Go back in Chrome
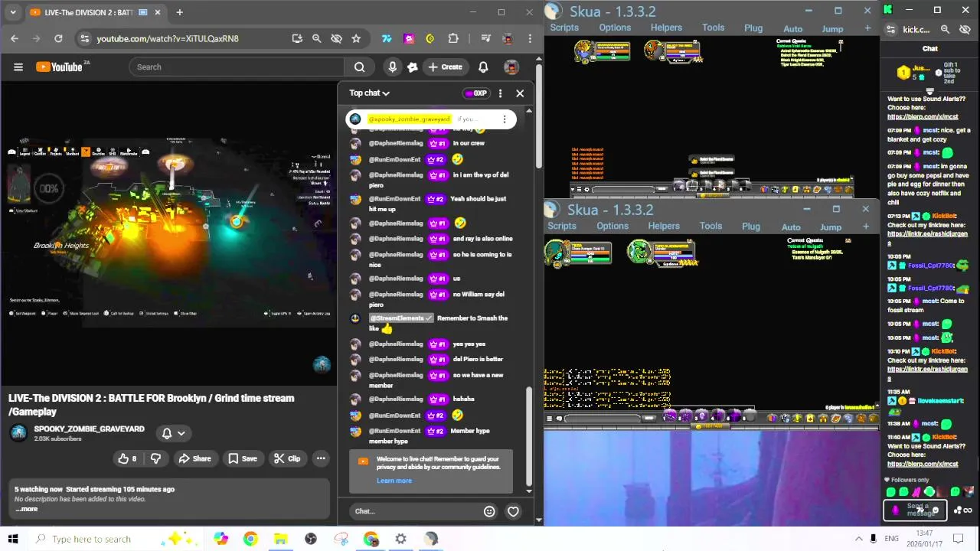This screenshot has height=551, width=980. click(x=15, y=38)
